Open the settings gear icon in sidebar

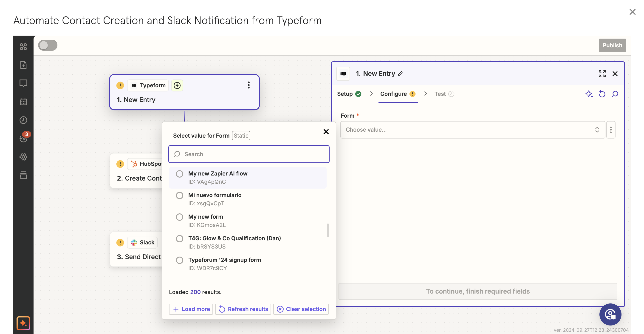(23, 157)
